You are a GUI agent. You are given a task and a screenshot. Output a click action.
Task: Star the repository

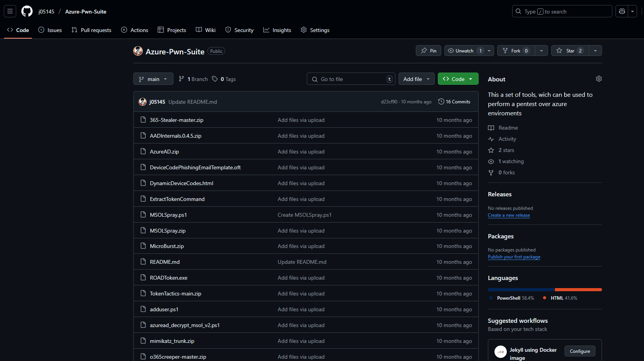(570, 51)
